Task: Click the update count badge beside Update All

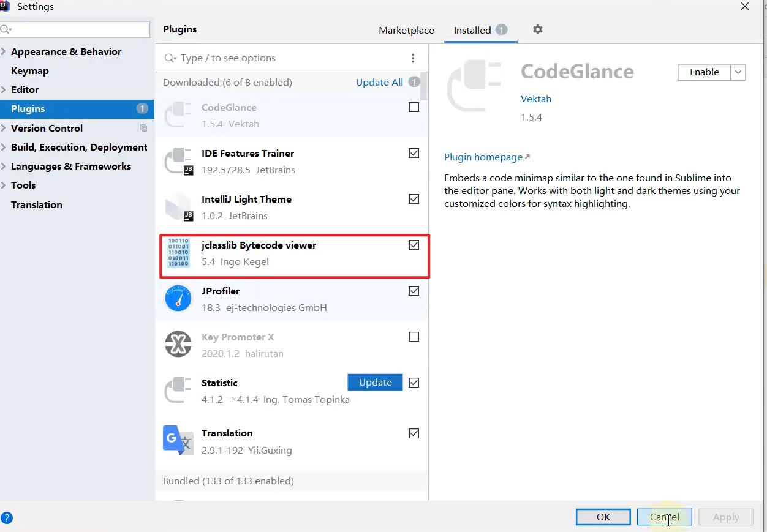Action: (x=414, y=82)
